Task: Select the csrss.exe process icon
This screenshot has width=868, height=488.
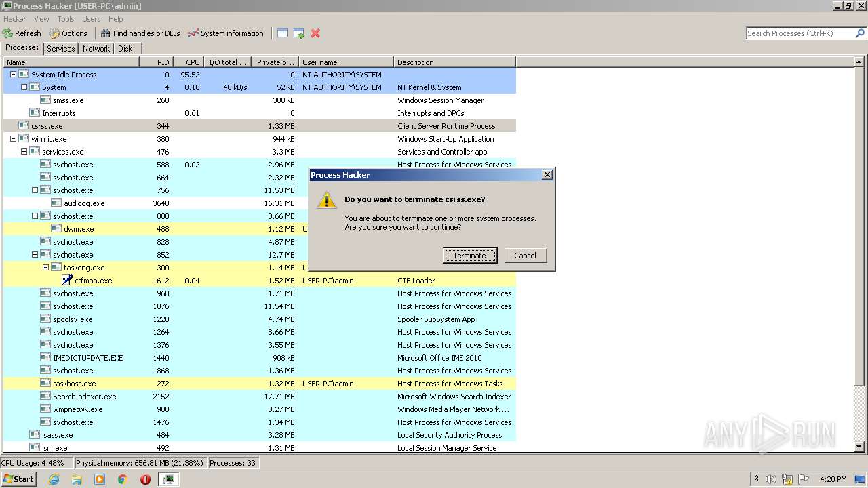Action: (24, 126)
